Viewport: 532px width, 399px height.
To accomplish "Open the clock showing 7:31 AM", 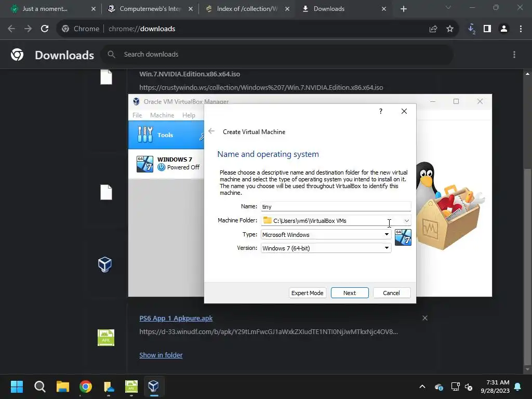I will coord(495,387).
